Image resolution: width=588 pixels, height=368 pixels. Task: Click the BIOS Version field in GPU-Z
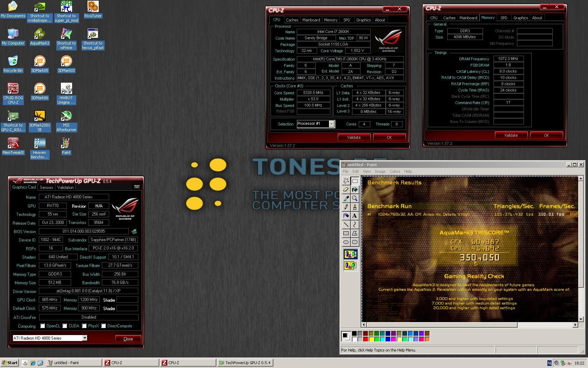[84, 231]
